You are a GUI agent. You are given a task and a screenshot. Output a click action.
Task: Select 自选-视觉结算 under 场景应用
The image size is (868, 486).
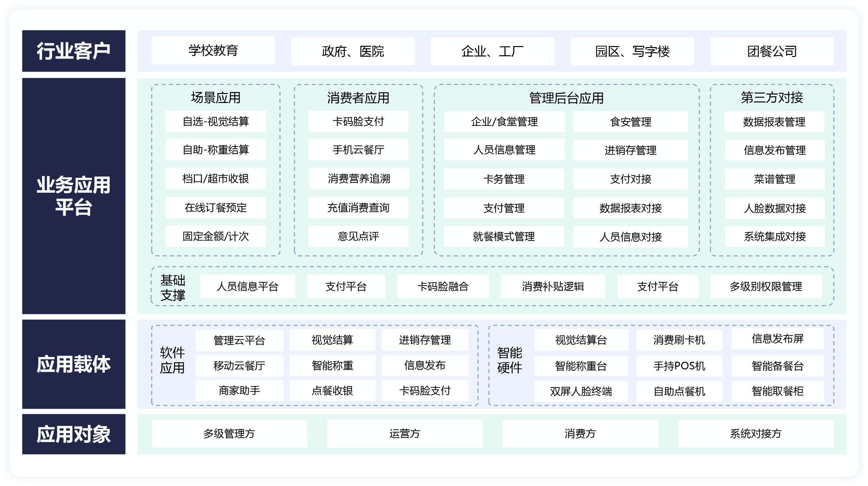[216, 121]
